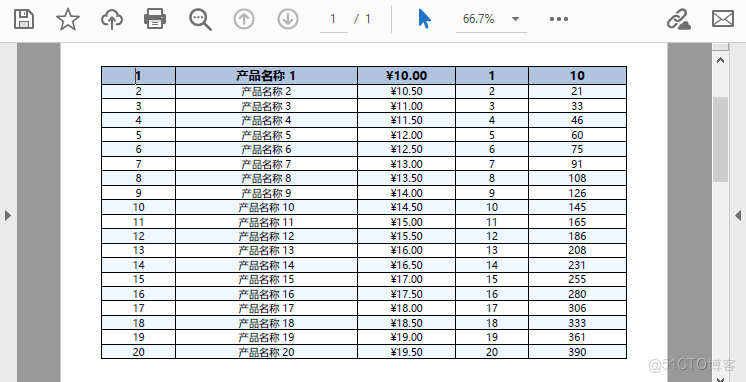Click total cell 186
The height and width of the screenshot is (382, 746).
pyautogui.click(x=577, y=236)
